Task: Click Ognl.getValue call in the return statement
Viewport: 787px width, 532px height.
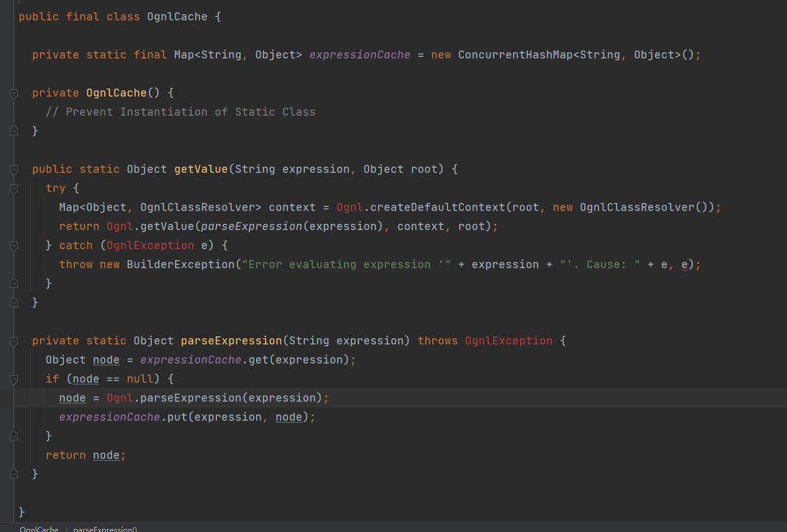Action: tap(151, 226)
